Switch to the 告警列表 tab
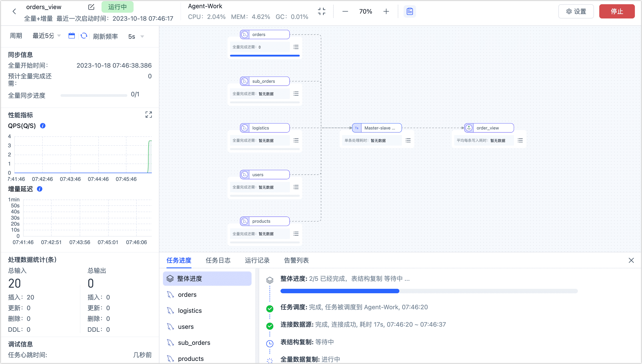 click(x=296, y=260)
